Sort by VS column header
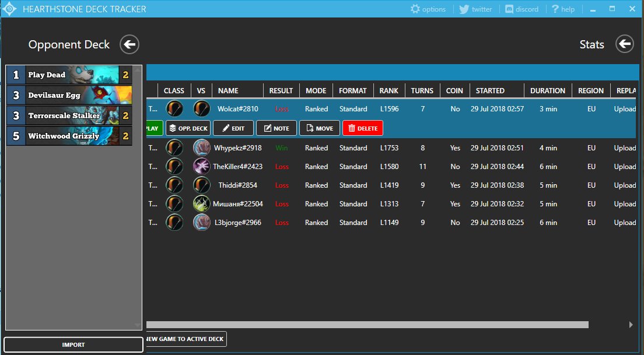This screenshot has width=644, height=355. [x=201, y=91]
